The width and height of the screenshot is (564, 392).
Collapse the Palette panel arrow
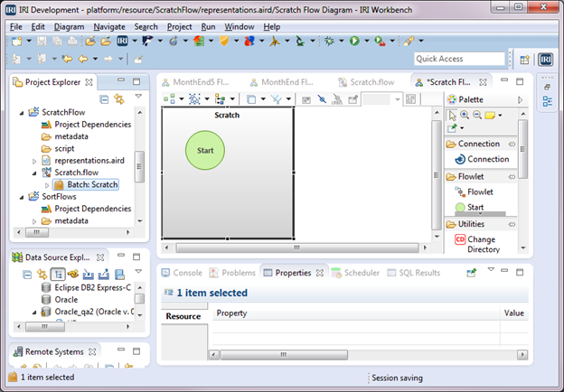point(520,100)
